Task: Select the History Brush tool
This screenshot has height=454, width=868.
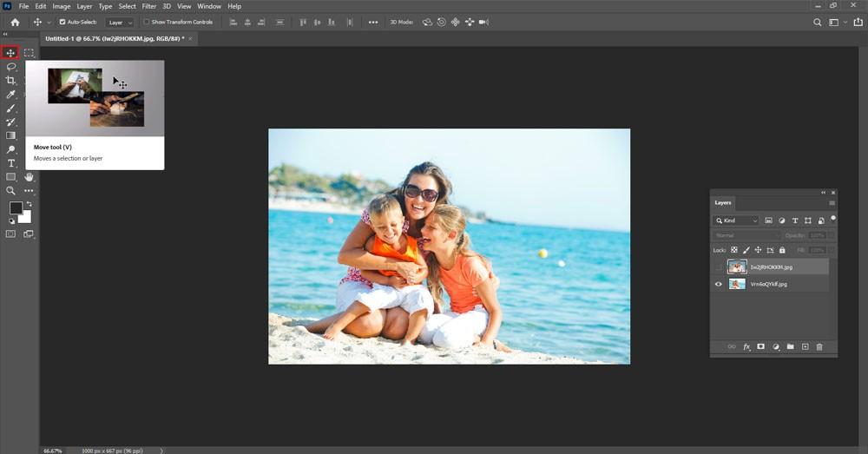Action: (x=10, y=122)
